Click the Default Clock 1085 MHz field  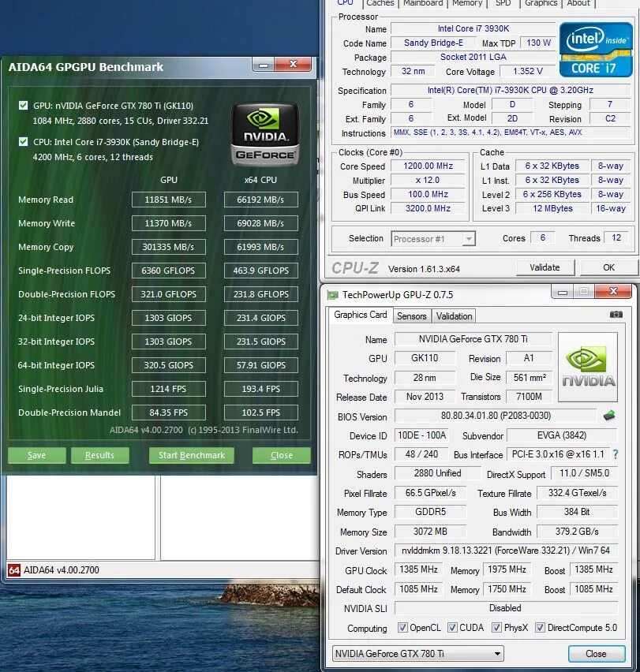pos(419,589)
